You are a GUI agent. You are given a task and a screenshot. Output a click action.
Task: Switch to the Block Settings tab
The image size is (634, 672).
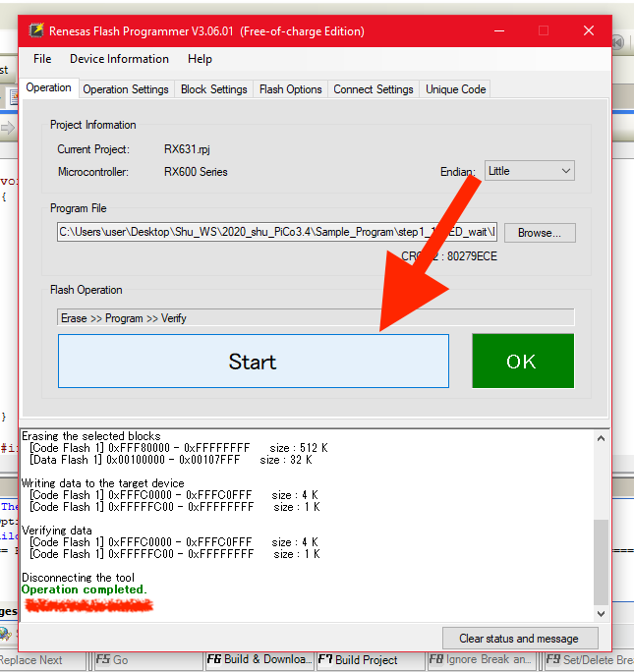(x=214, y=89)
